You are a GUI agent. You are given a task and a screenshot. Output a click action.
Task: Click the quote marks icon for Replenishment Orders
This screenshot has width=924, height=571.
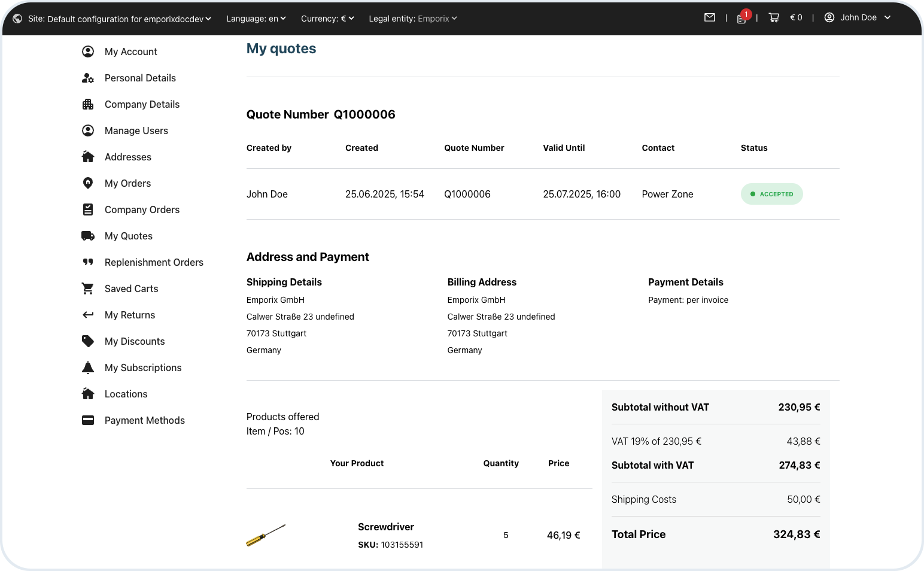pyautogui.click(x=88, y=262)
